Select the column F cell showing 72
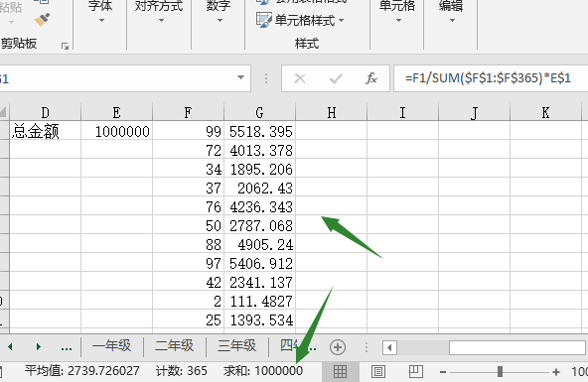Screen dimensions: 588x382 tap(188, 150)
